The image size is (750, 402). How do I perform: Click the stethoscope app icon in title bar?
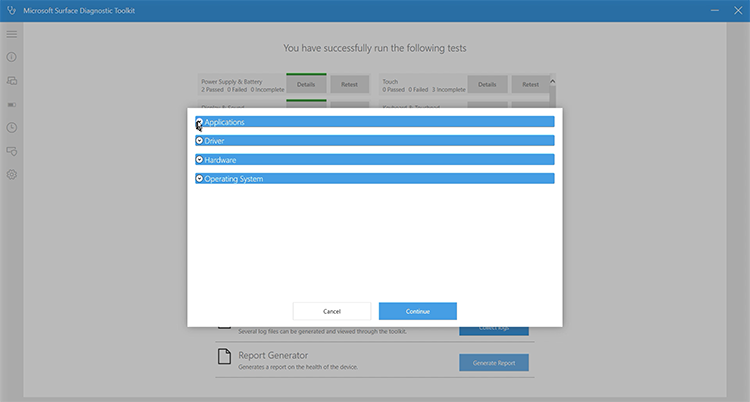(11, 10)
